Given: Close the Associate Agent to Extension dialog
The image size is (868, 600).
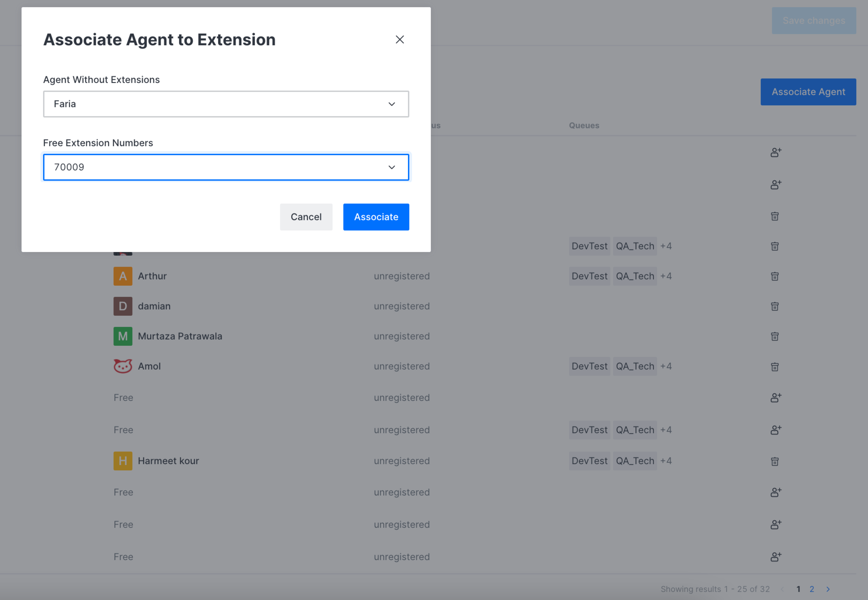Looking at the screenshot, I should 400,39.
